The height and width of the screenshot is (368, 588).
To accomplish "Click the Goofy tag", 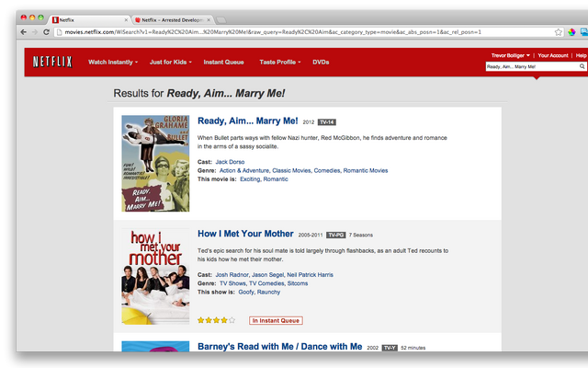I will click(x=246, y=293).
